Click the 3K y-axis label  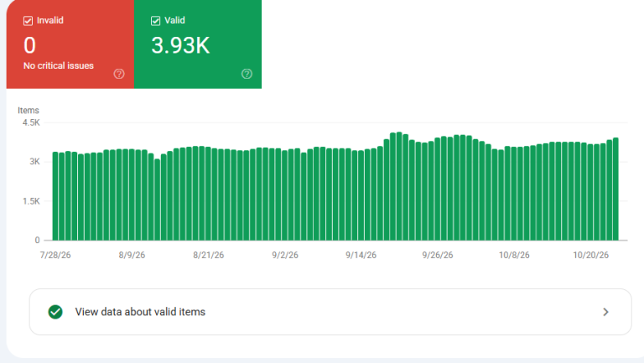tap(35, 161)
